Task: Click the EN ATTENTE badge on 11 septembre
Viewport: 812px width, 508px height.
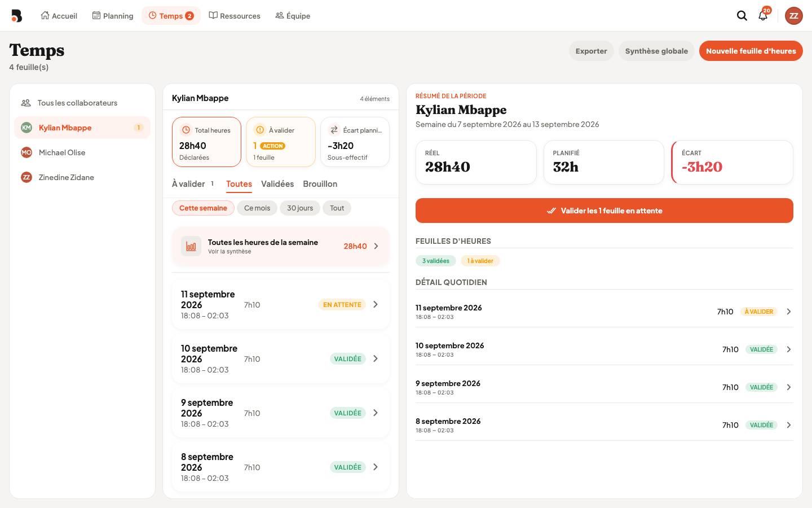Action: click(342, 305)
